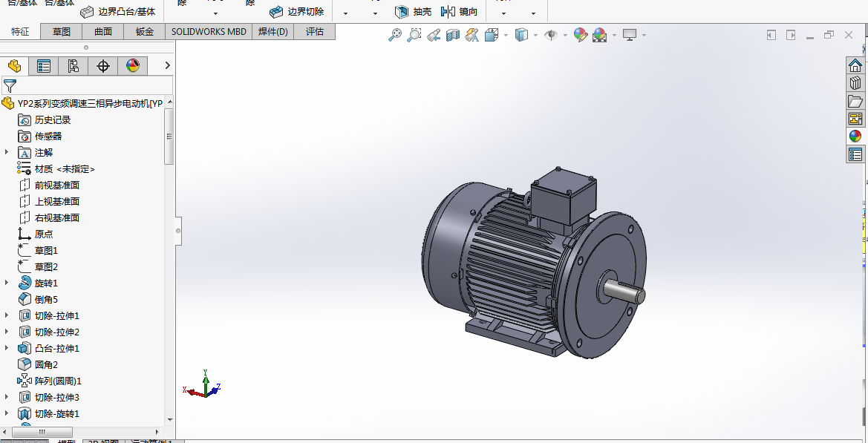Click Zoom to Area magnifier icon
The width and height of the screenshot is (868, 443).
(414, 36)
